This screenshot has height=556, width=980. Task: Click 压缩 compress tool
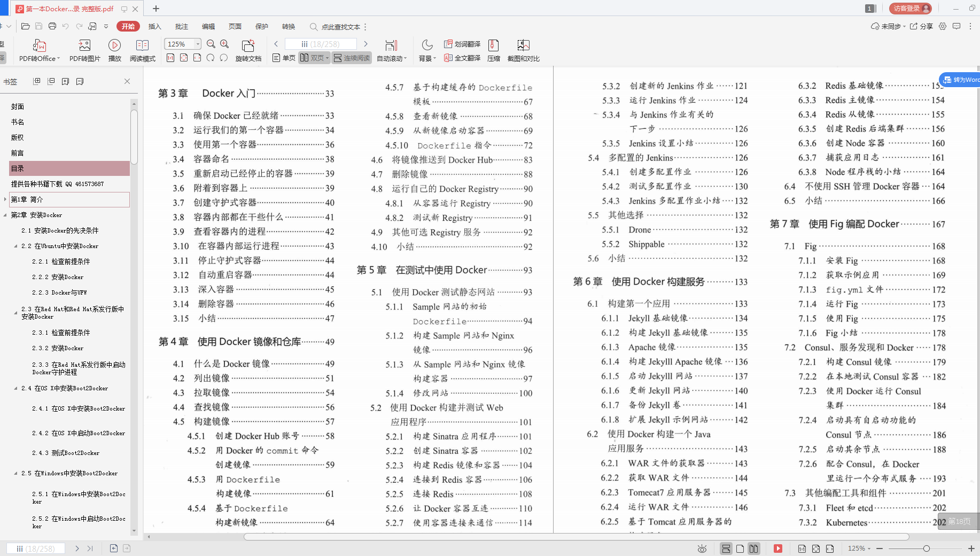pos(494,50)
